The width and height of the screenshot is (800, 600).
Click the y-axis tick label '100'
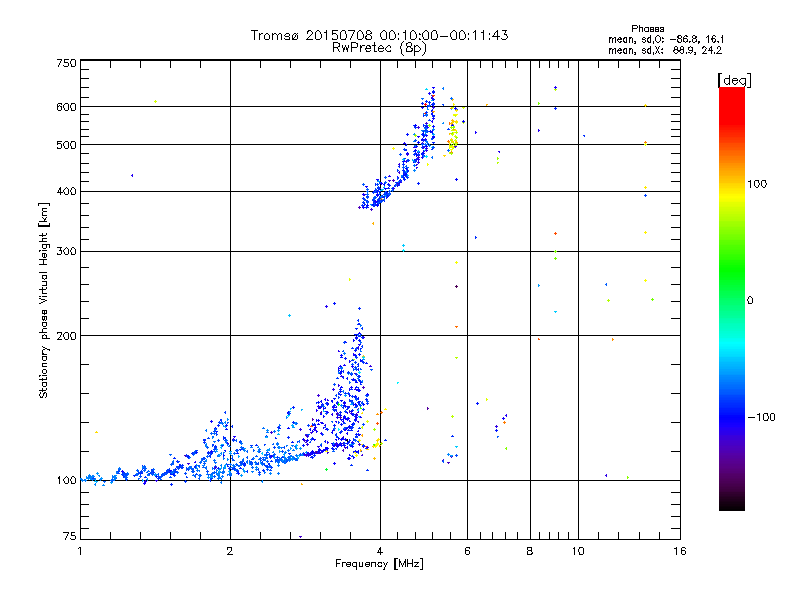[66, 481]
